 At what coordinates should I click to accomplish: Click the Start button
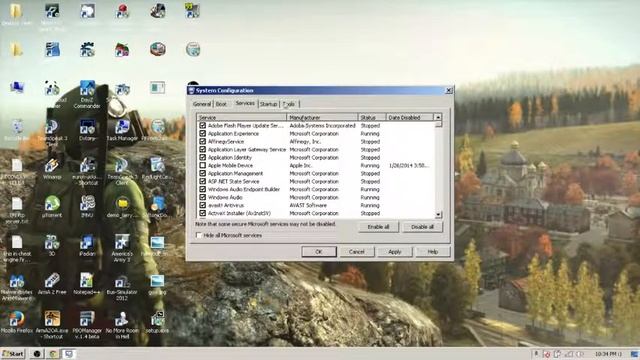coord(13,354)
